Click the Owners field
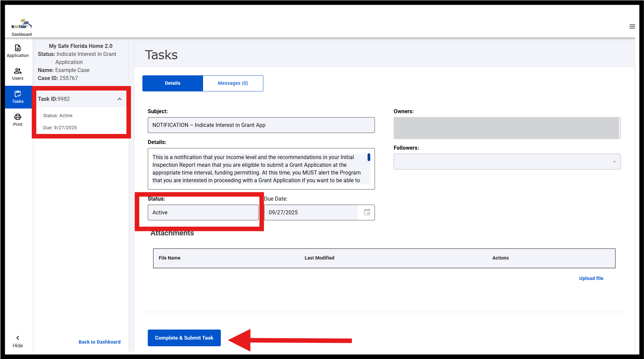The width and height of the screenshot is (644, 359). (x=507, y=128)
